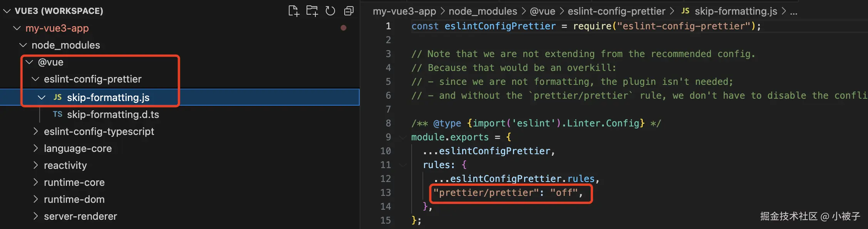
Task: Click line number 13 in the gutter
Action: [385, 193]
